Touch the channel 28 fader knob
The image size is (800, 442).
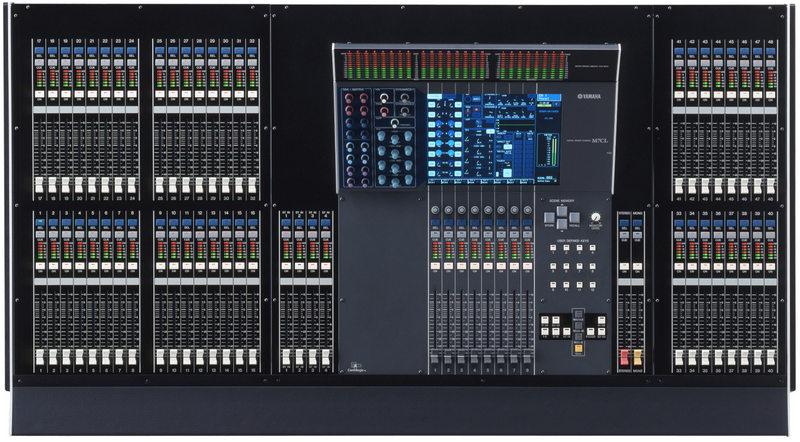coord(199,185)
